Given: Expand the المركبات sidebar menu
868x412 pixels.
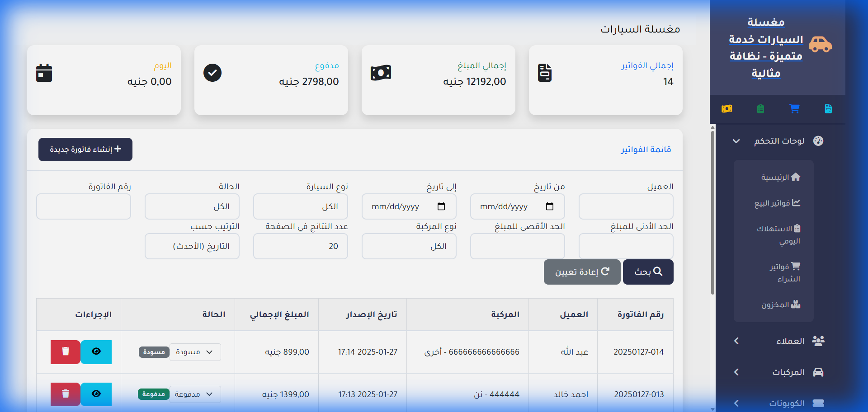Looking at the screenshot, I should pos(780,372).
